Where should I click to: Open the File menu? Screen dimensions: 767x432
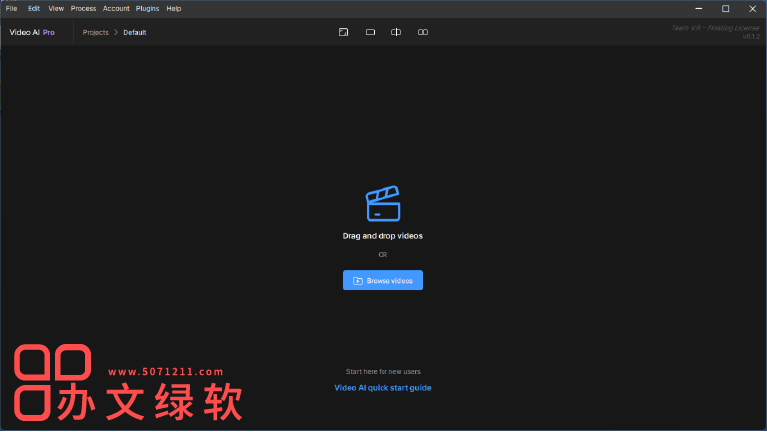click(11, 8)
